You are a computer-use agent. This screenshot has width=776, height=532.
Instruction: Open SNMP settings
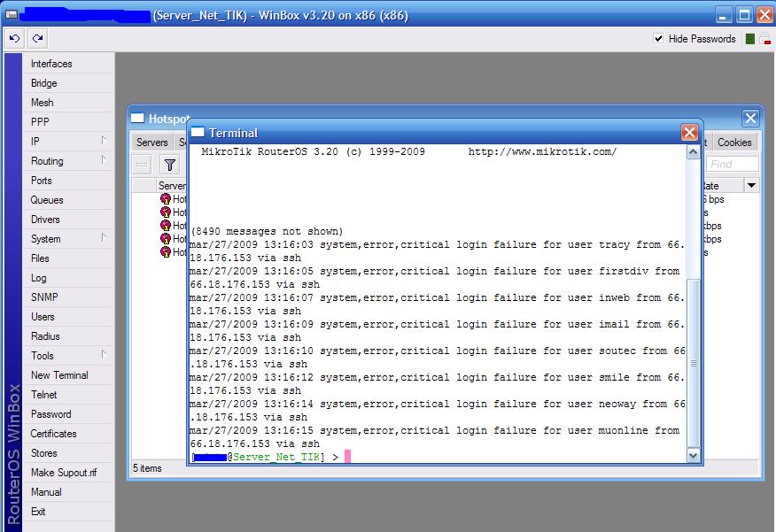(44, 297)
